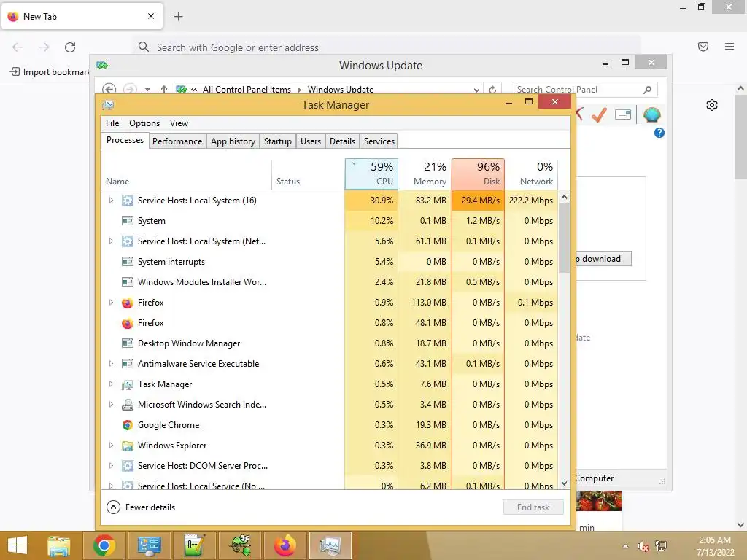Reload the Firefox page
This screenshot has height=560, width=747.
coord(70,47)
